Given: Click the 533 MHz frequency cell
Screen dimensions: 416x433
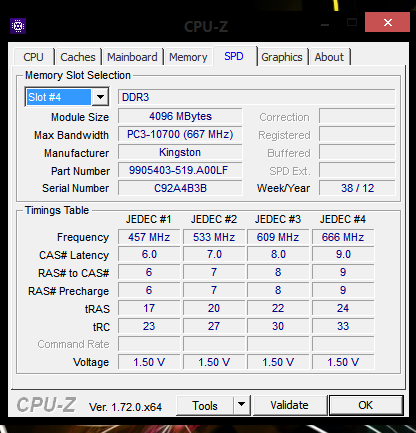Looking at the screenshot, I should pos(214,237).
